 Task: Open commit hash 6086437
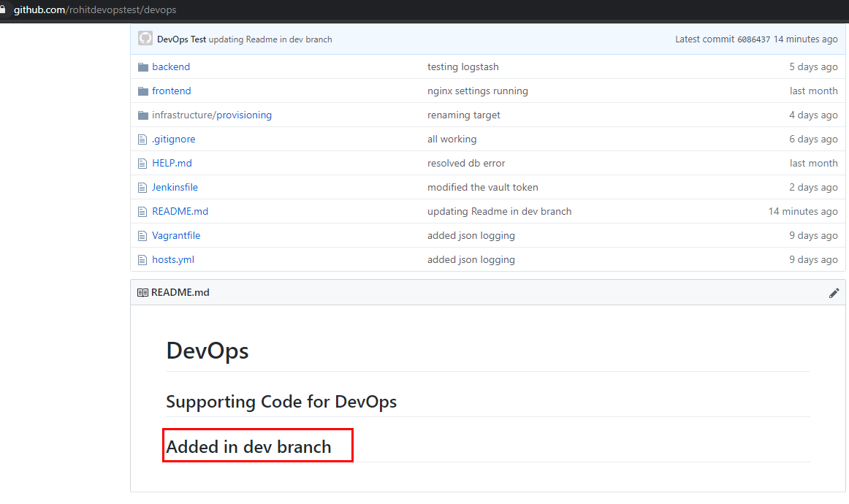[x=754, y=39]
